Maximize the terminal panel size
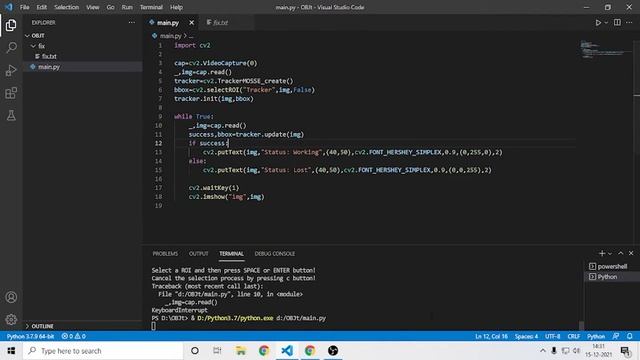The image size is (640, 360). [x=620, y=253]
